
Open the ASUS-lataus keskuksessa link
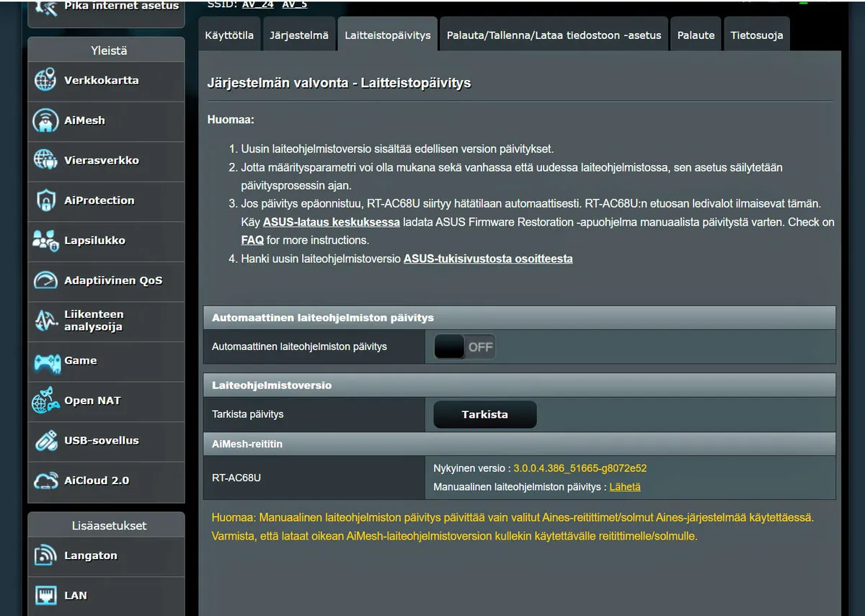coord(331,222)
